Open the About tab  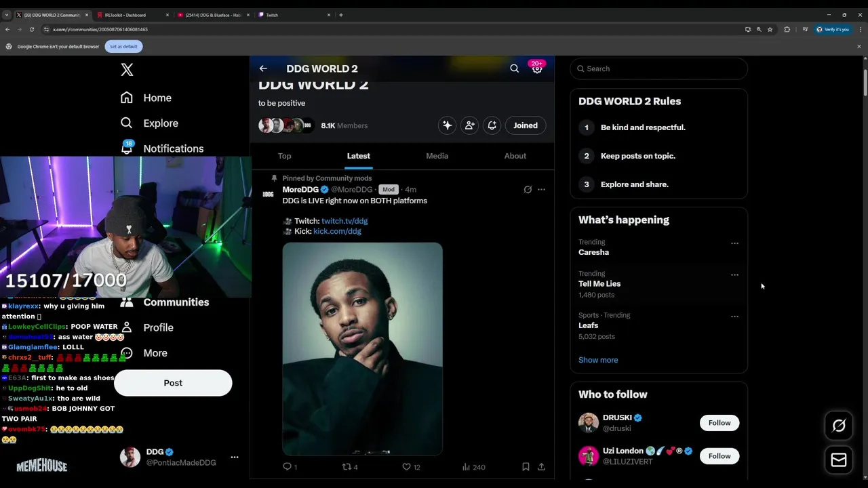click(x=515, y=156)
